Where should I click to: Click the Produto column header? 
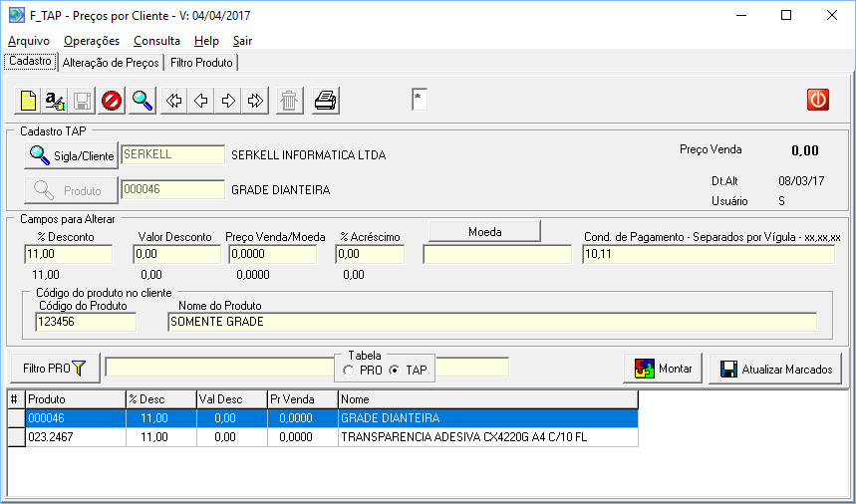tap(76, 399)
